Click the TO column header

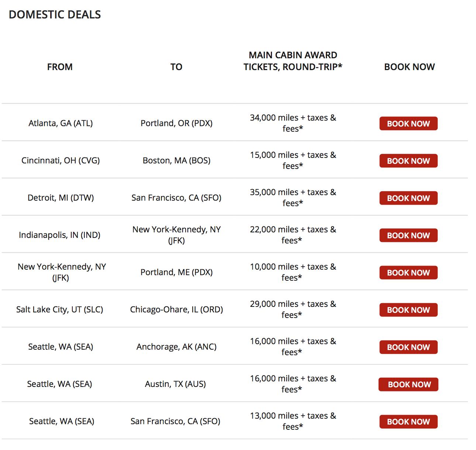(x=176, y=67)
